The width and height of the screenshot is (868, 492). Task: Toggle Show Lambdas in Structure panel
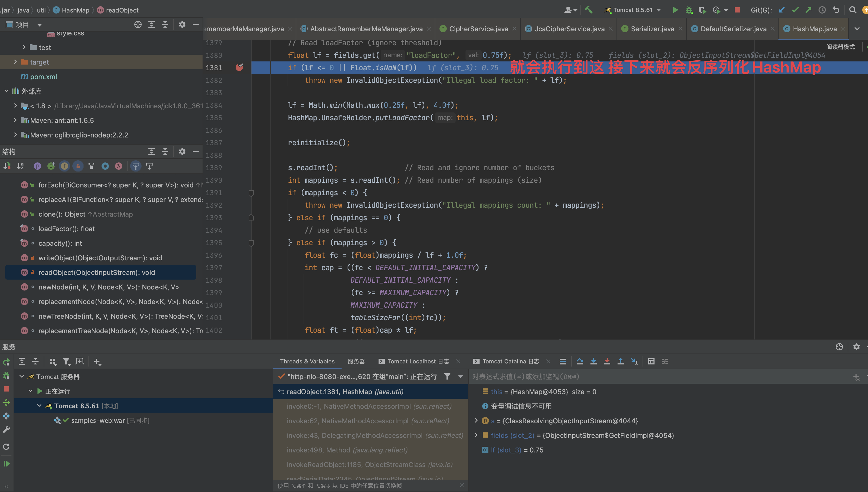pos(119,166)
